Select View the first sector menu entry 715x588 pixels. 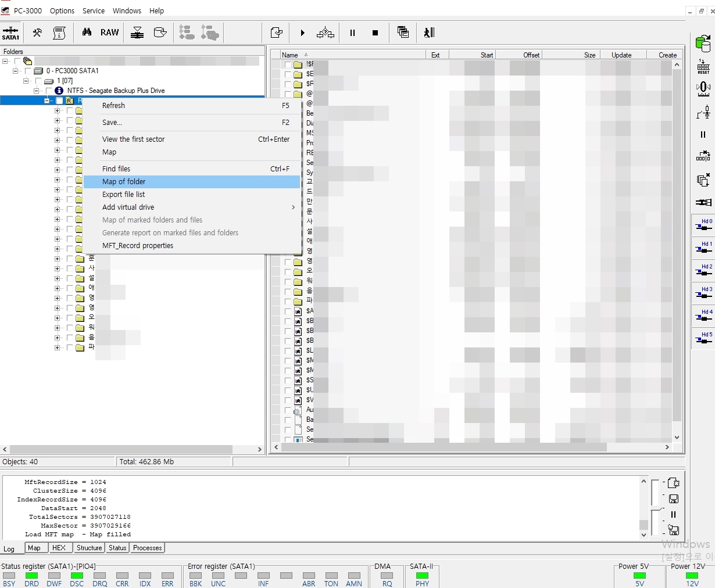point(192,139)
